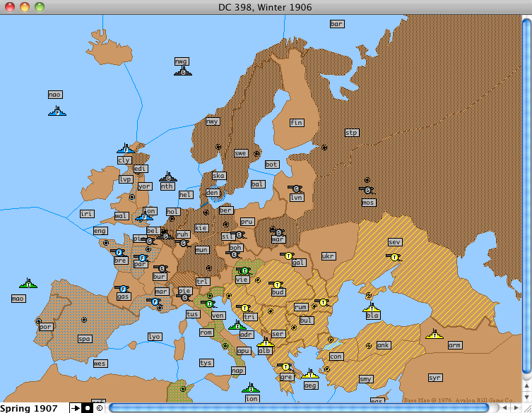Viewport: 532px width, 413px height.
Task: Click the 'smy' province label
Action: pyautogui.click(x=365, y=379)
